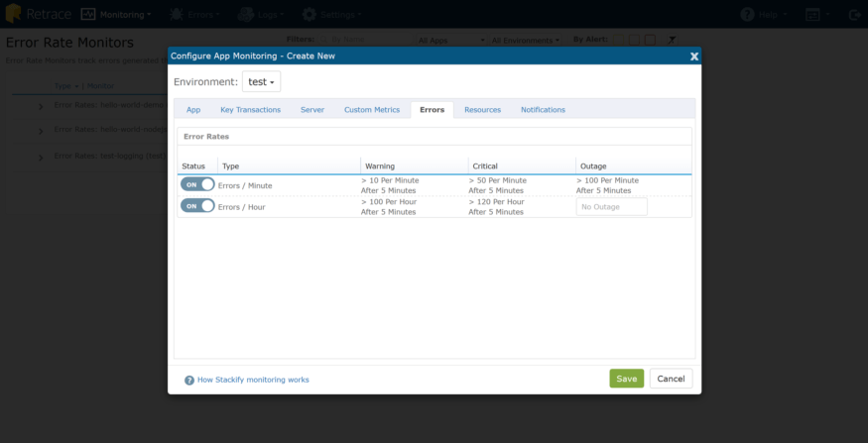Click the By Name filter input

tap(365, 40)
